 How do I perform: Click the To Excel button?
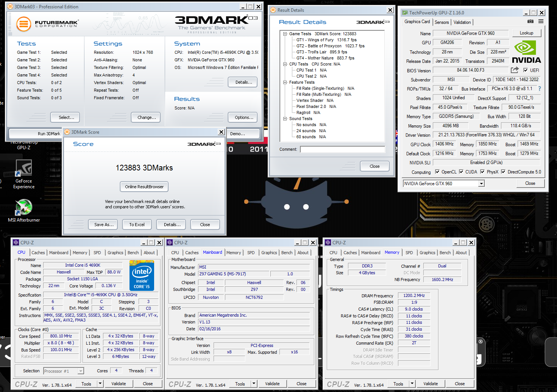point(137,225)
